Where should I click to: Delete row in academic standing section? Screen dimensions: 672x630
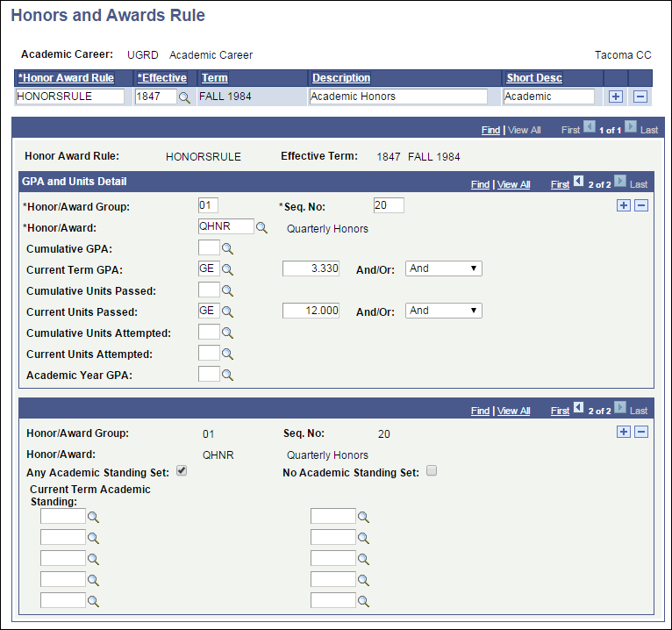coord(641,432)
